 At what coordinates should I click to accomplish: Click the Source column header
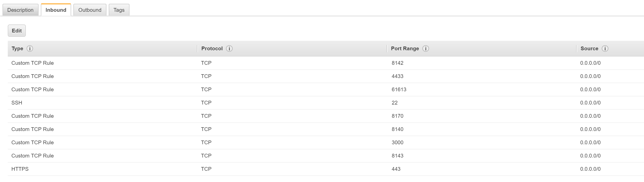pyautogui.click(x=589, y=48)
